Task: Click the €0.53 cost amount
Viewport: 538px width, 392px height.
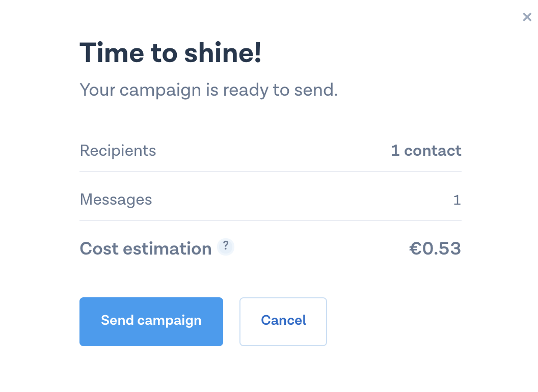Action: pos(435,249)
